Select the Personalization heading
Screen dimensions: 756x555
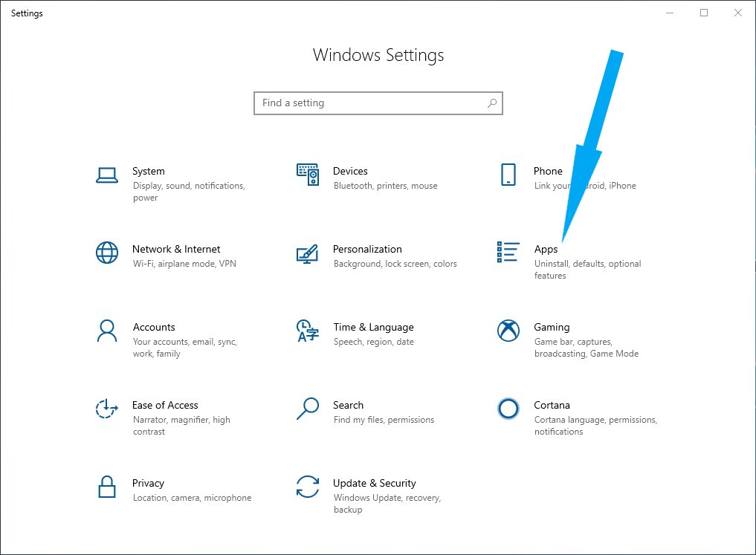click(367, 249)
